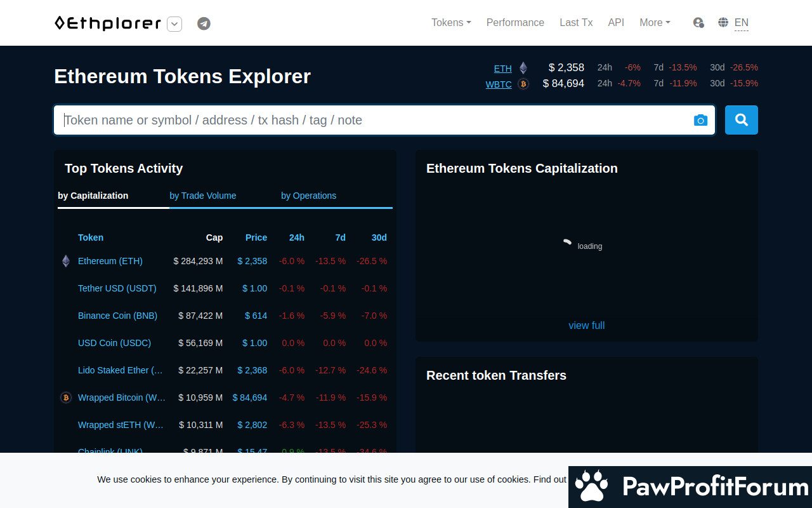Click the $ 141,896 M cap value

[x=199, y=288]
